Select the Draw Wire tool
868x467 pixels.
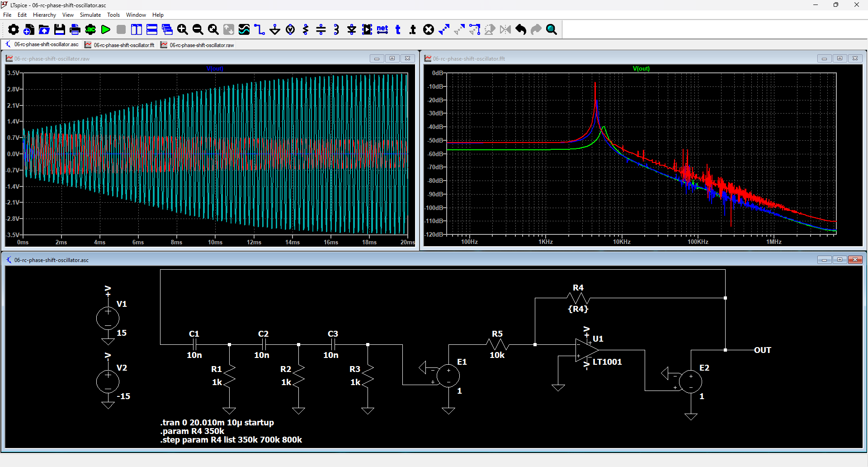point(259,30)
